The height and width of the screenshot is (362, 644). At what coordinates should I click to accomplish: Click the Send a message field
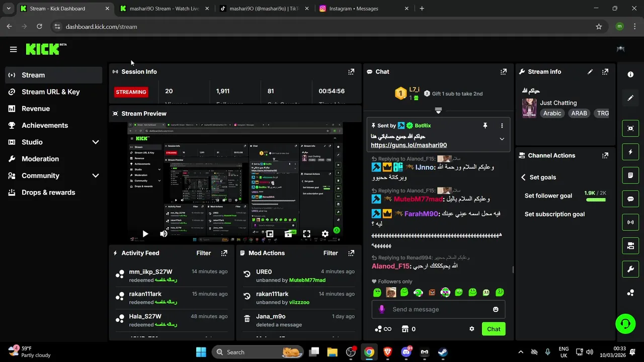(x=438, y=309)
